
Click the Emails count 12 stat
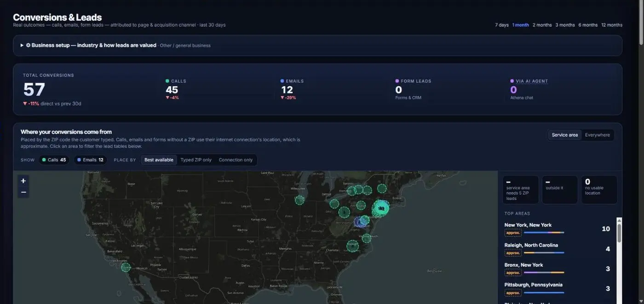coord(287,90)
